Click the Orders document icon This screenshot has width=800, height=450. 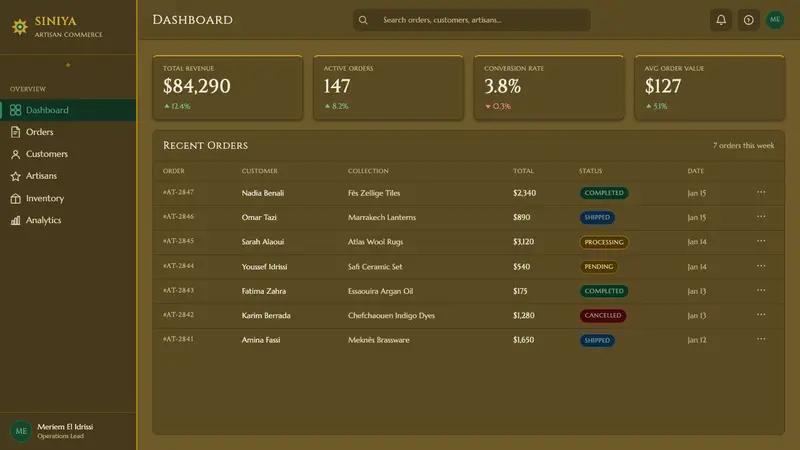point(15,132)
